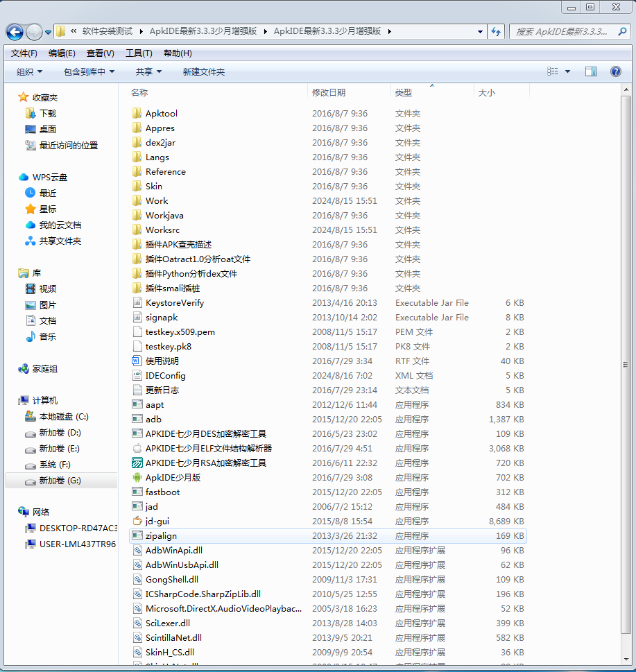636x672 pixels.
Task: Open the view options dropdown arrow
Action: coord(567,71)
